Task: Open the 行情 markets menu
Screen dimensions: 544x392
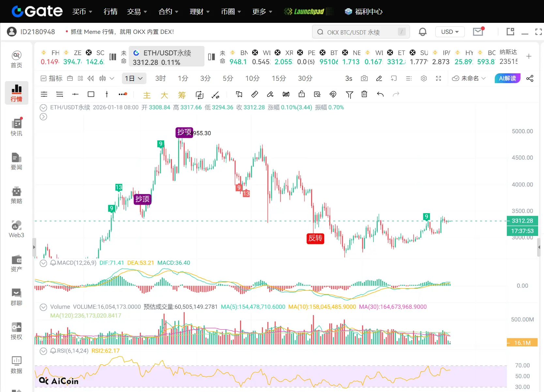Action: 111,12
